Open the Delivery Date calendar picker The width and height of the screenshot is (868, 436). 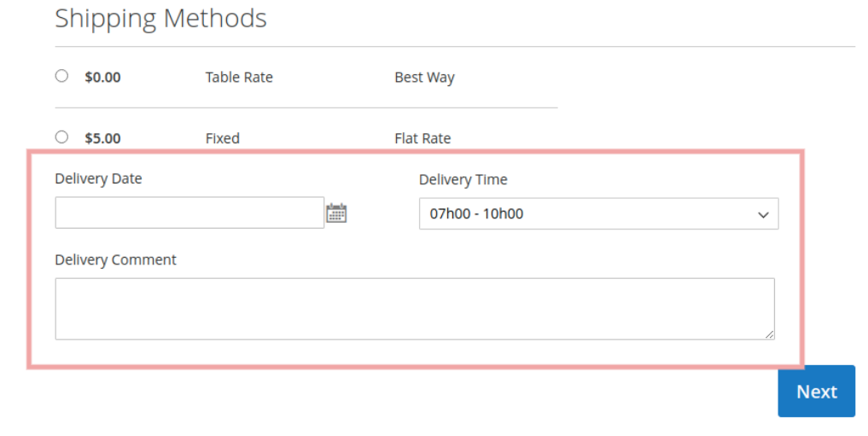(x=336, y=213)
